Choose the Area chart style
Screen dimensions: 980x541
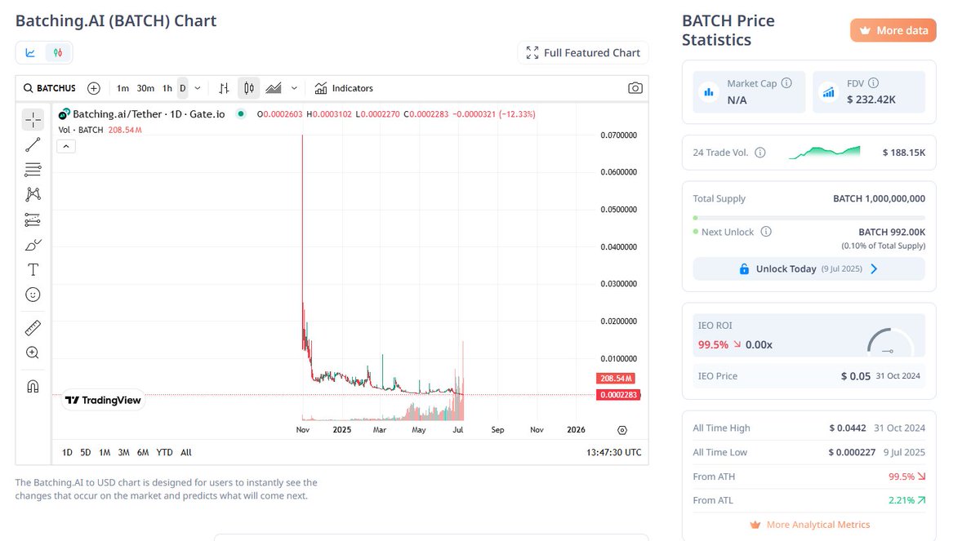274,88
